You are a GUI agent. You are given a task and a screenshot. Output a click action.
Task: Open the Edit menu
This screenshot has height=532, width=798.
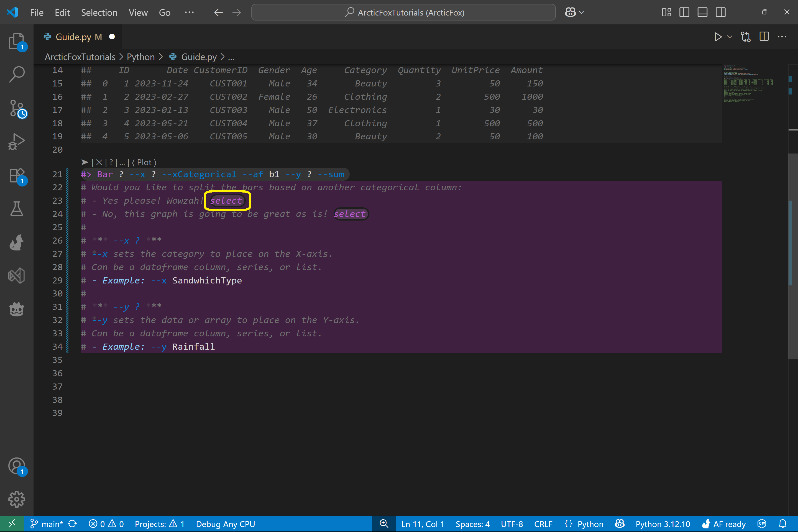(62, 12)
